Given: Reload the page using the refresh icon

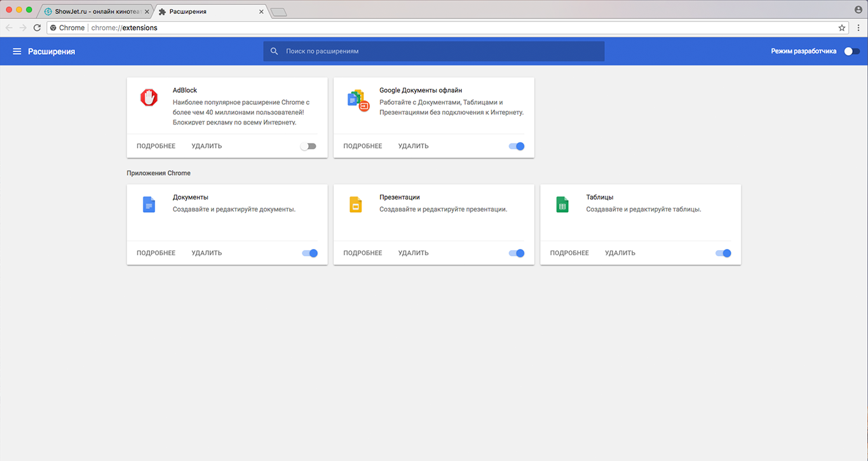Looking at the screenshot, I should 37,28.
